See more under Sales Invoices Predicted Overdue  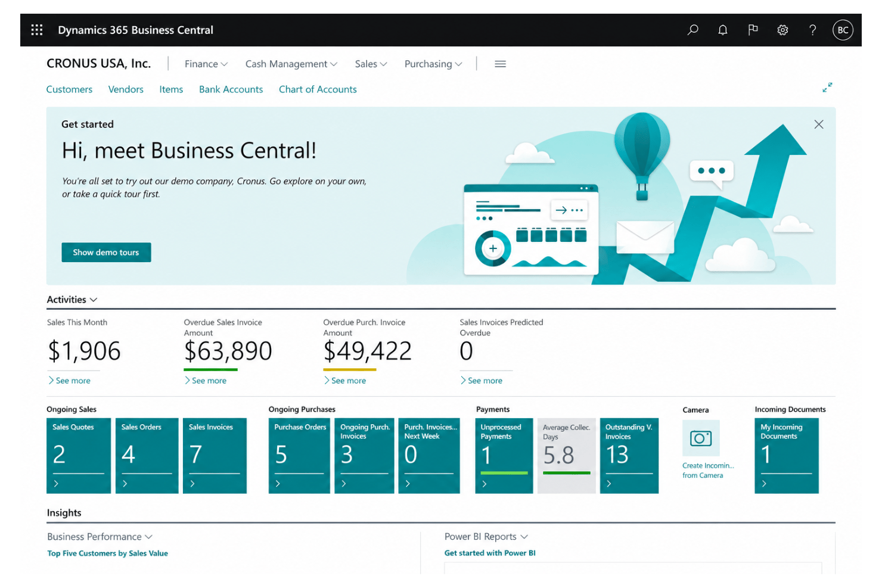(482, 381)
